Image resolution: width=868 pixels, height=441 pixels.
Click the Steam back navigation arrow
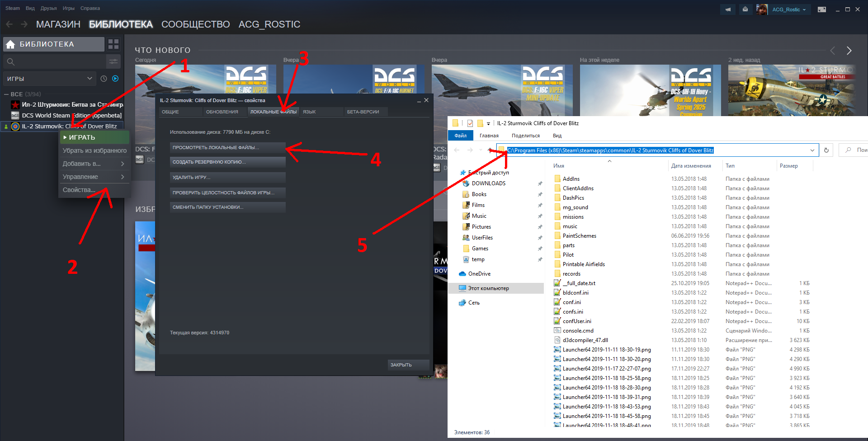[x=9, y=24]
